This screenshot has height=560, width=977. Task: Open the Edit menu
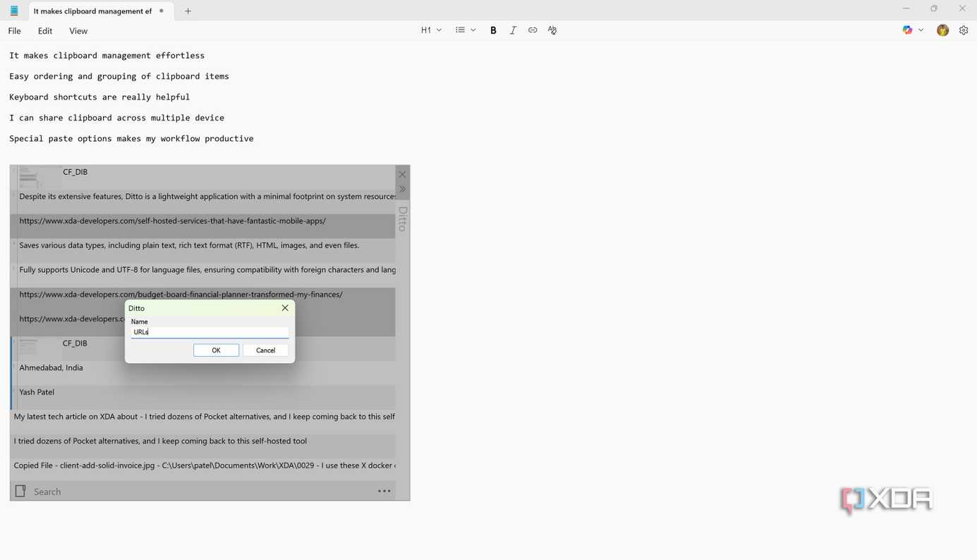[45, 31]
